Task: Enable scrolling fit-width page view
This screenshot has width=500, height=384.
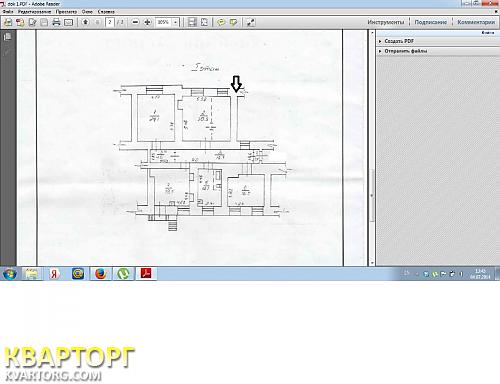Action: coord(192,22)
